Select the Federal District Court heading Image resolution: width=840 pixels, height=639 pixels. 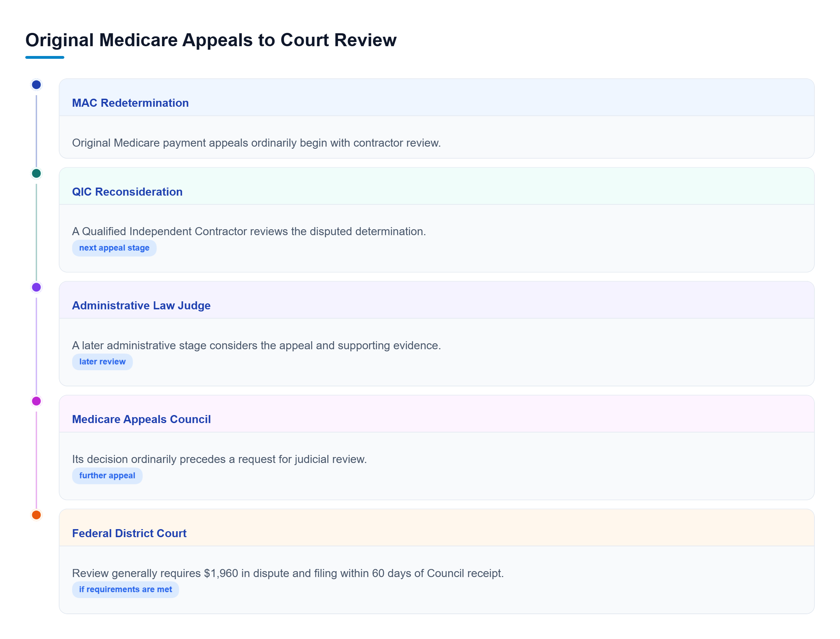[129, 533]
